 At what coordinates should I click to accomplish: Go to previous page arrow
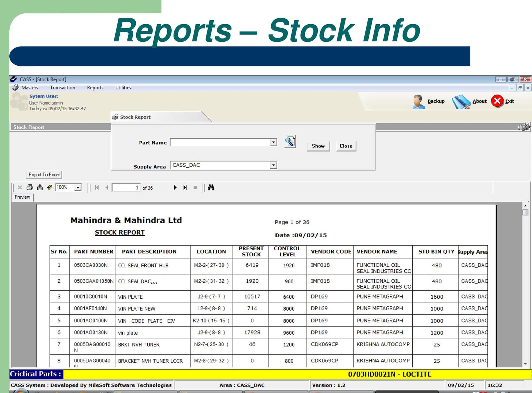point(107,187)
